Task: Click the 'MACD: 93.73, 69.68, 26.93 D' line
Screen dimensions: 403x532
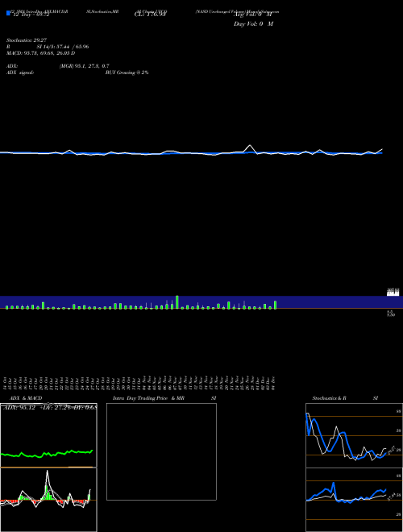Action: click(41, 53)
